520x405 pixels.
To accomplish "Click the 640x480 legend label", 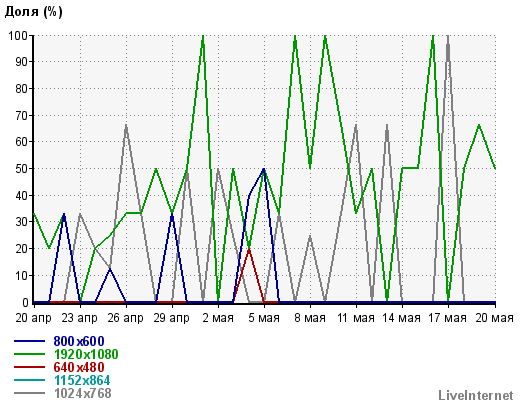I will tap(79, 367).
